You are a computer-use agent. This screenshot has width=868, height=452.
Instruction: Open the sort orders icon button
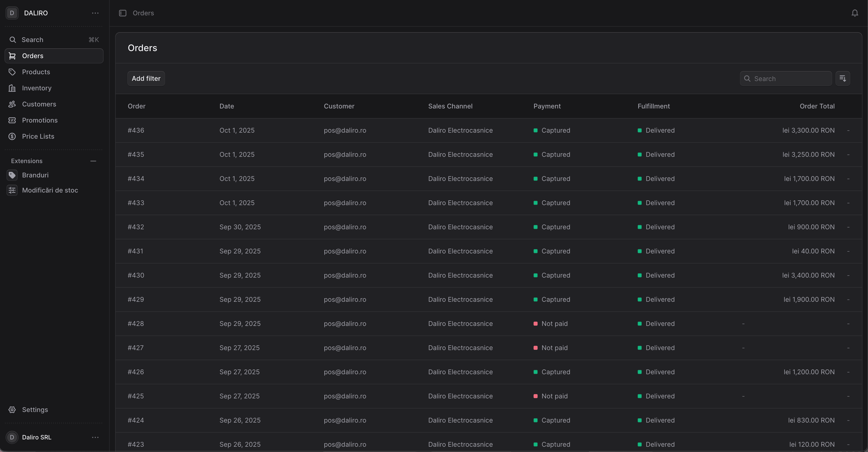pyautogui.click(x=842, y=79)
